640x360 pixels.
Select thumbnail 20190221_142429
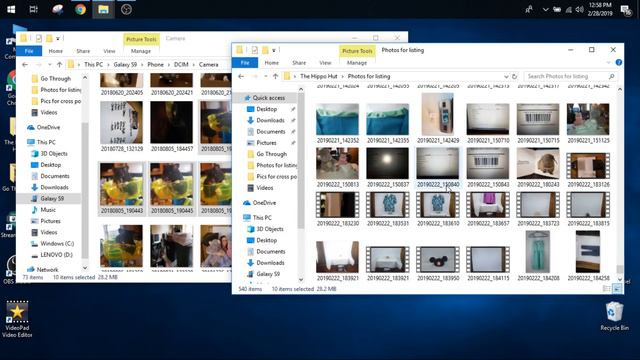tap(438, 118)
